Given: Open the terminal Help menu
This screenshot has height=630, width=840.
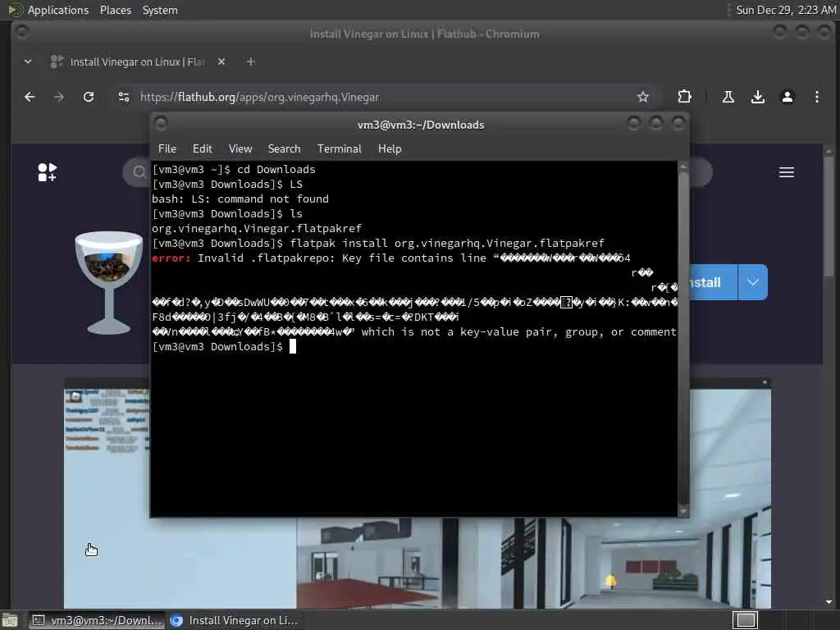Looking at the screenshot, I should [x=390, y=149].
